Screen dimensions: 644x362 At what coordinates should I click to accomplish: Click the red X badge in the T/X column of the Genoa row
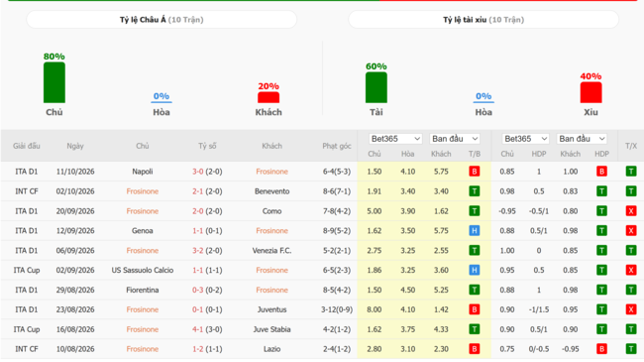click(x=631, y=231)
